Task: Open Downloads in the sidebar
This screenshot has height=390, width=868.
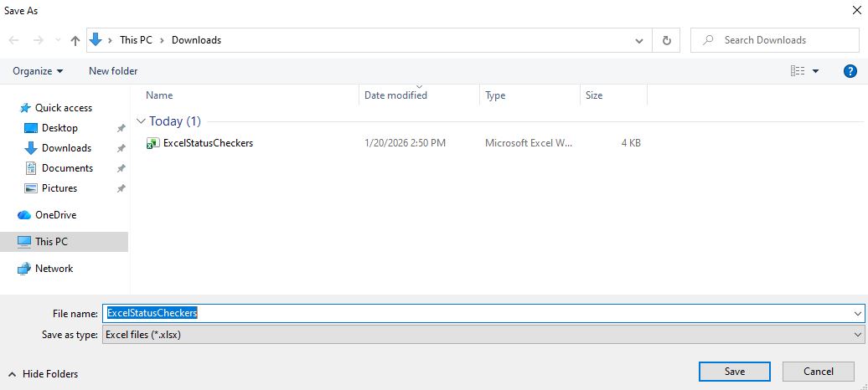Action: tap(66, 147)
